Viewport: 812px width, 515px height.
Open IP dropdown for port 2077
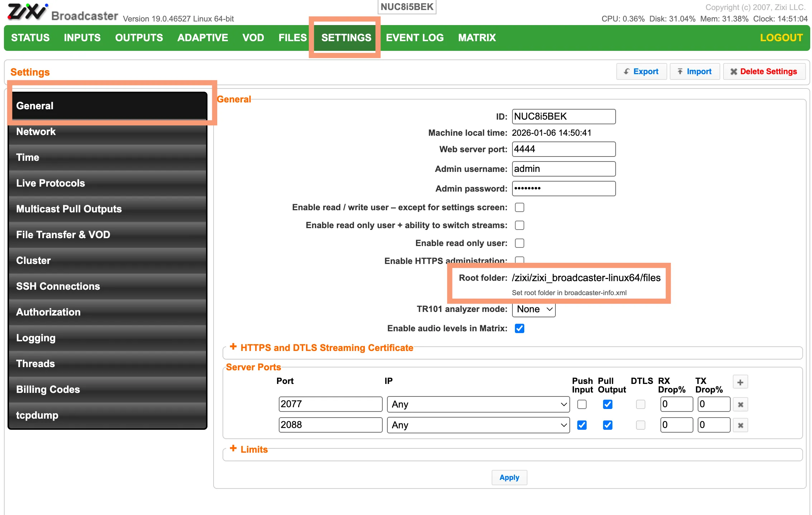[x=478, y=404]
